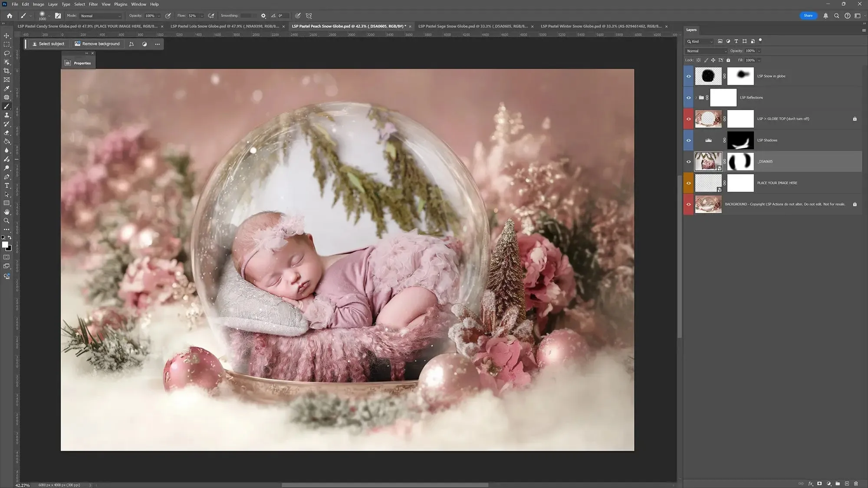This screenshot has width=868, height=488.
Task: Select the Path Selection tool
Action: (x=7, y=194)
